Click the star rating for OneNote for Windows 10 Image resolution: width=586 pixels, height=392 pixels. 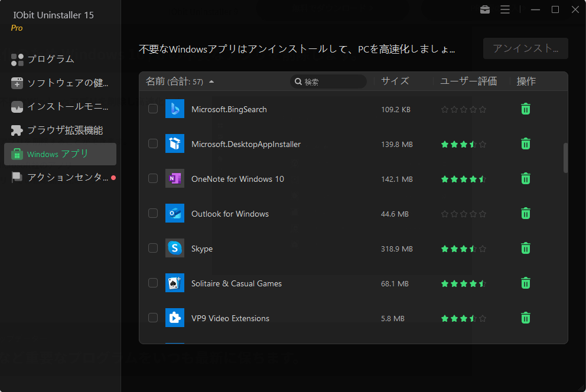click(463, 179)
